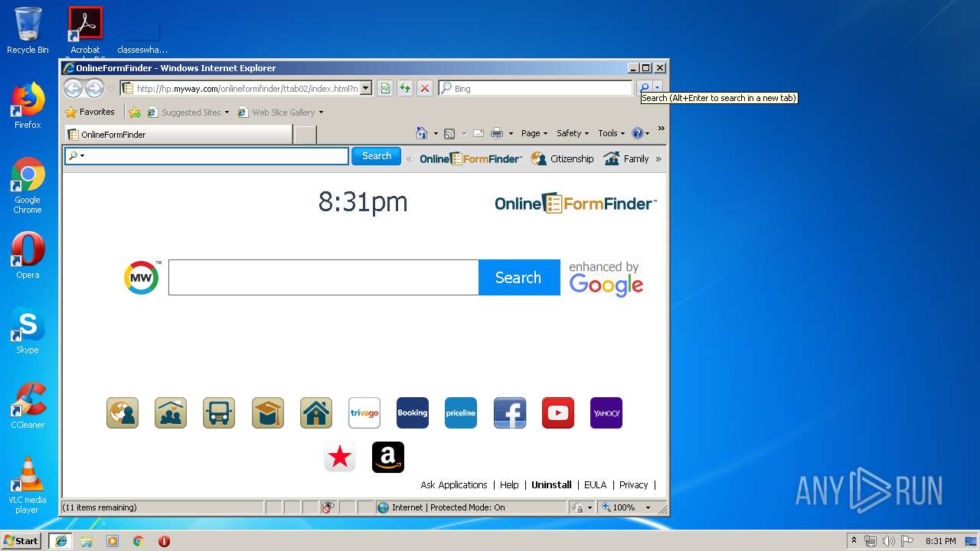Open the YouTube shortcut tile
980x551 pixels.
point(558,413)
